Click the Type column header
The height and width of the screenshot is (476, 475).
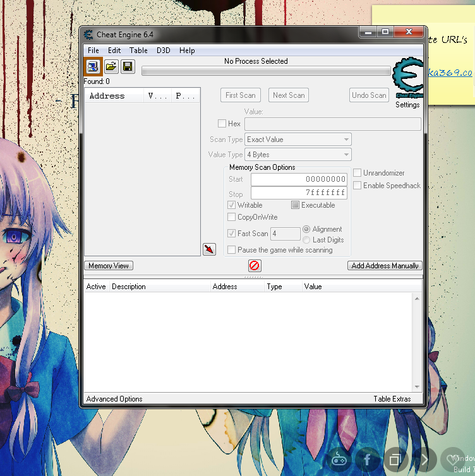pyautogui.click(x=283, y=287)
